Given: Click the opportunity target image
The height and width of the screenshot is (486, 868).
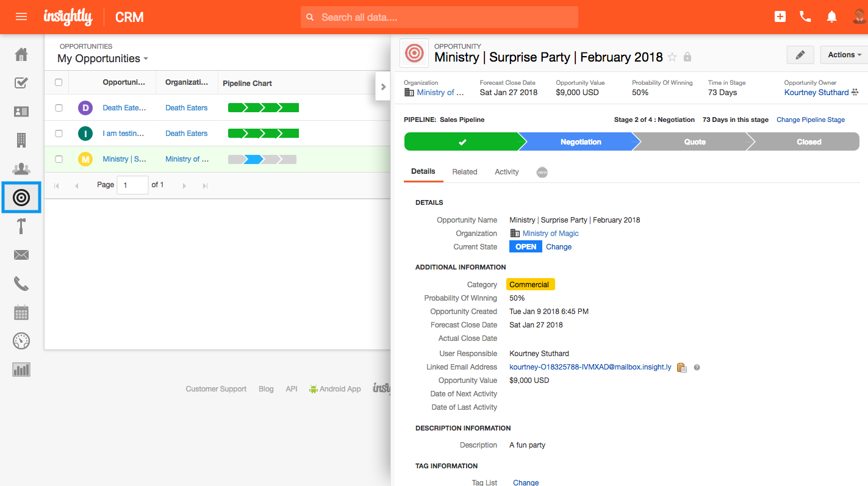Looking at the screenshot, I should pyautogui.click(x=414, y=53).
